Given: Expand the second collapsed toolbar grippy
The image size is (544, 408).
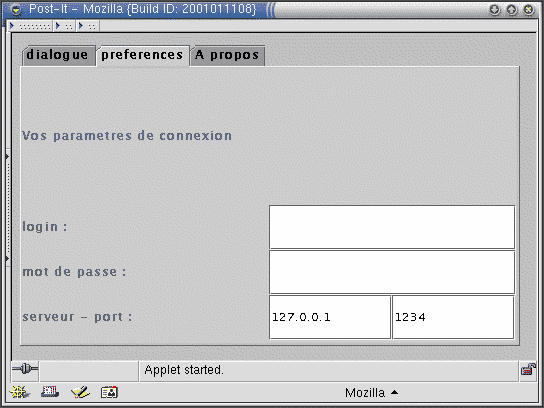Looking at the screenshot, I should pyautogui.click(x=65, y=26).
